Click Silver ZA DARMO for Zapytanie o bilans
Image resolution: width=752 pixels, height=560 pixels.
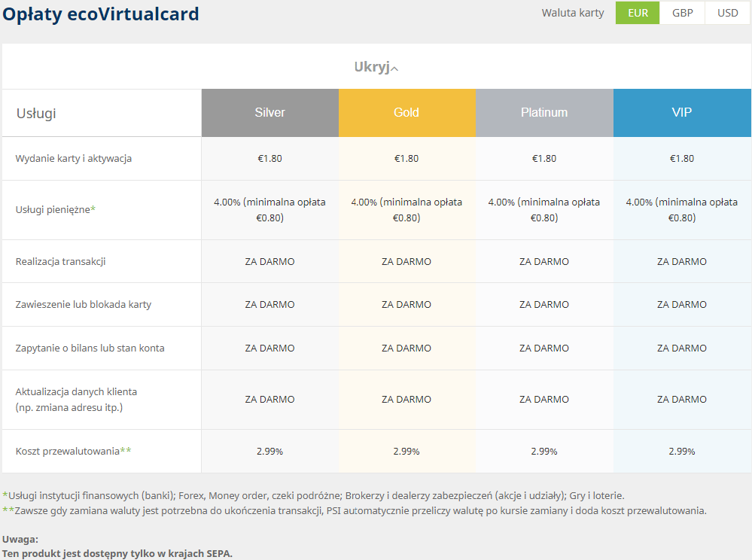270,348
